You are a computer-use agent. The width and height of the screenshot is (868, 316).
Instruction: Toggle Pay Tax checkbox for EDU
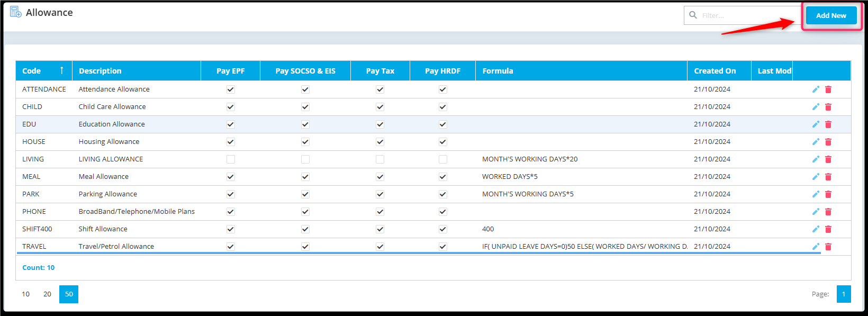[380, 124]
